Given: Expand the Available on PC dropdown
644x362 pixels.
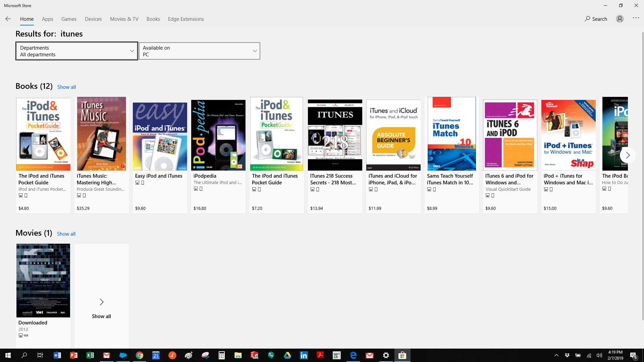Looking at the screenshot, I should point(200,51).
